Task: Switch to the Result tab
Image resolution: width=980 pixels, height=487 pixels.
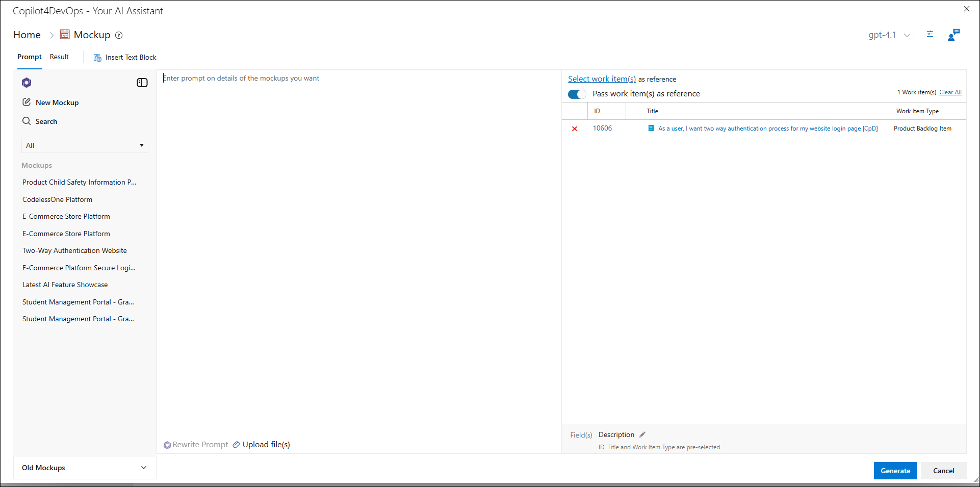Action: coord(59,57)
